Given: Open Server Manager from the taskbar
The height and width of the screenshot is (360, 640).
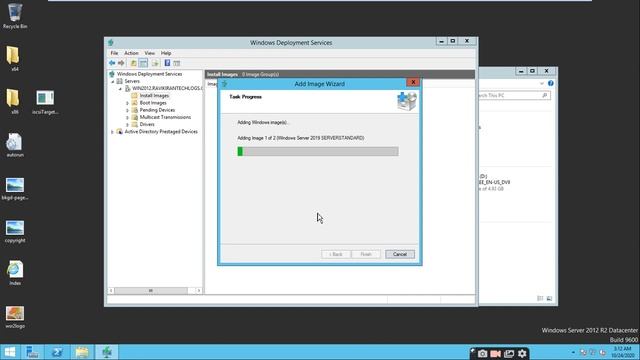Looking at the screenshot, I should (32, 352).
